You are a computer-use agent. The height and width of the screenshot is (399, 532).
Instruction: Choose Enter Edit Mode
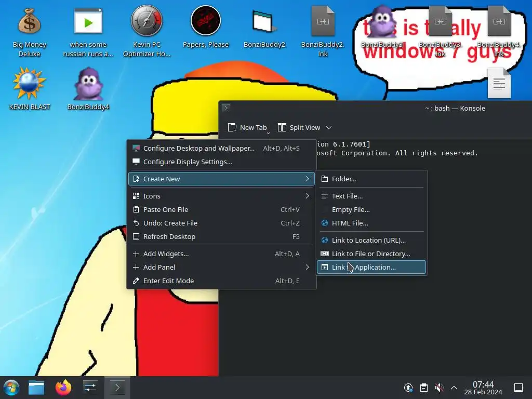click(221, 281)
